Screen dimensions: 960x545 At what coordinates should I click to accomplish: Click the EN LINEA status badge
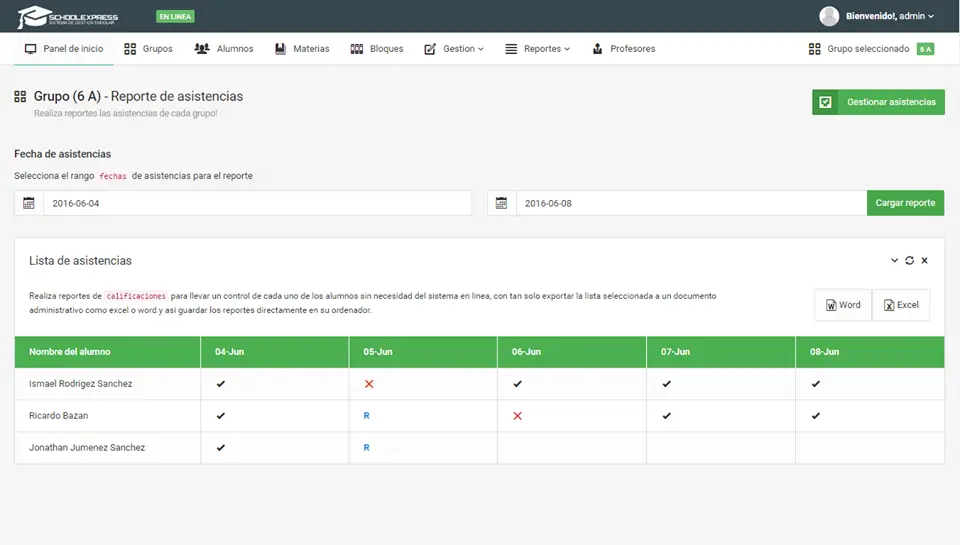point(175,17)
